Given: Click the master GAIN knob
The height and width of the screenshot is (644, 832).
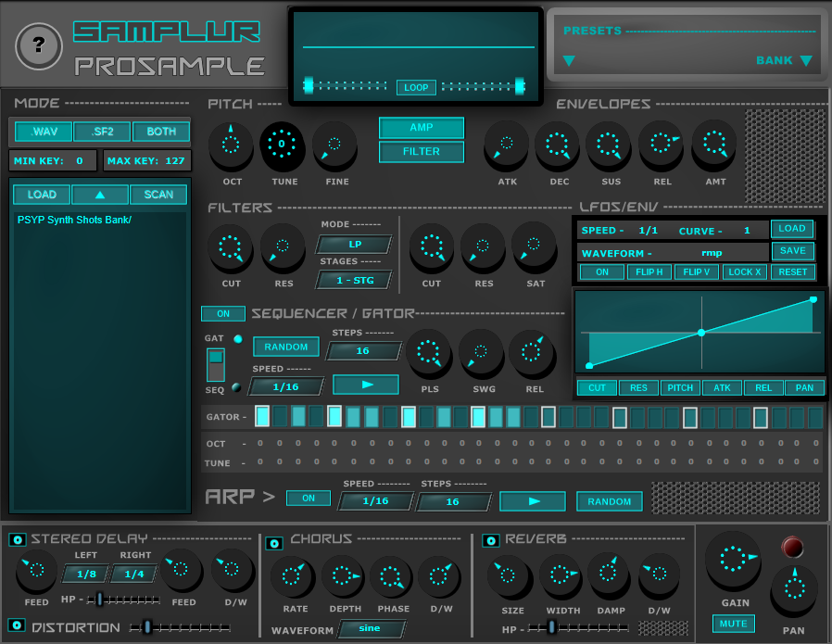Looking at the screenshot, I should point(733,559).
